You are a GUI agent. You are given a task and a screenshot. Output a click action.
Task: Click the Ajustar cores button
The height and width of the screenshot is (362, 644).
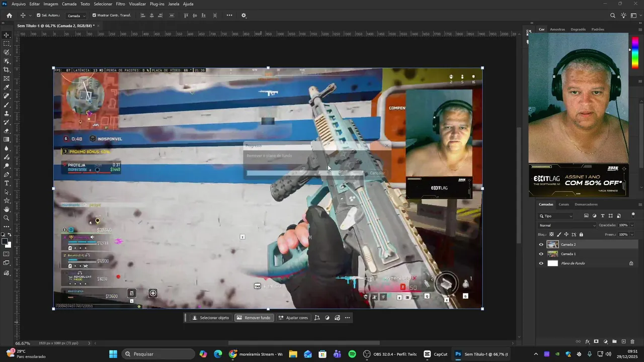[293, 318]
